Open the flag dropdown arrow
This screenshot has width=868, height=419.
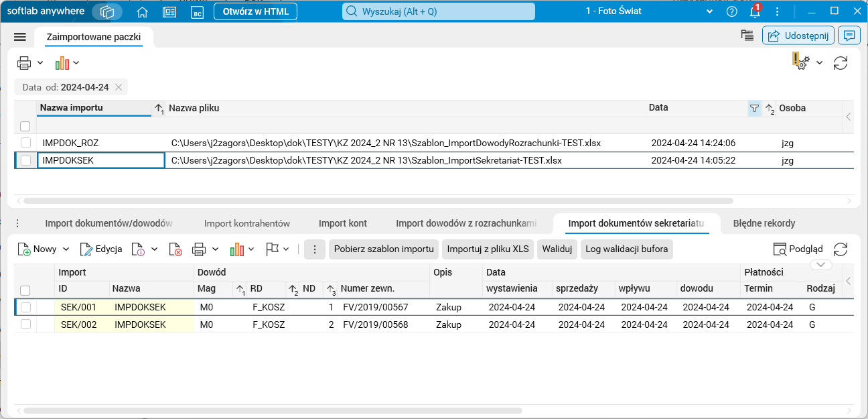coord(286,249)
